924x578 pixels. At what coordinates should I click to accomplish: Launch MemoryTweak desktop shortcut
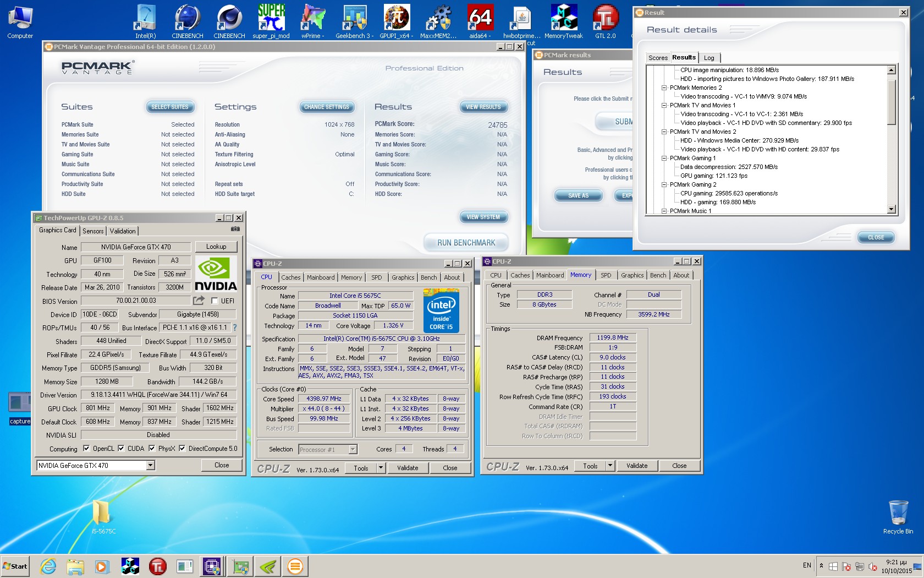(x=563, y=22)
